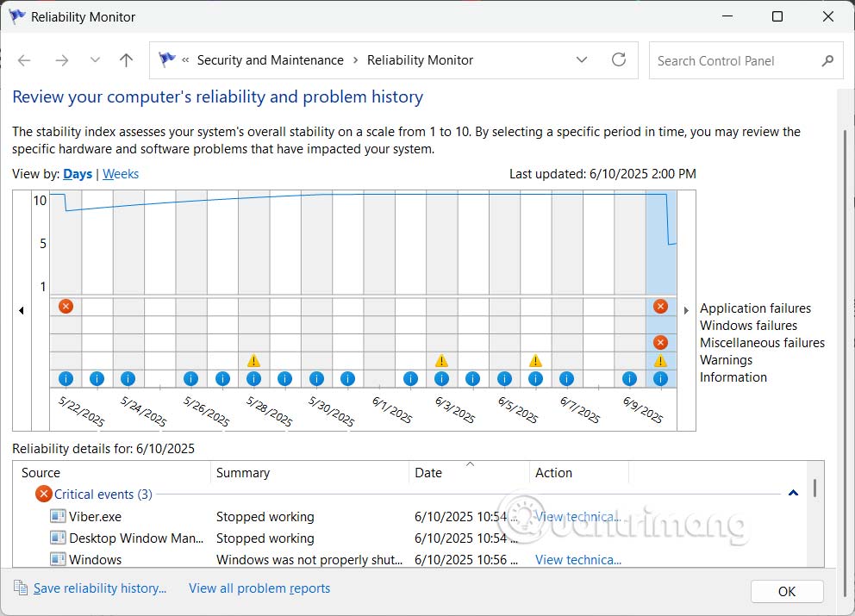Image resolution: width=855 pixels, height=616 pixels.
Task: Select the information icon on 6/9/2025
Action: [629, 378]
